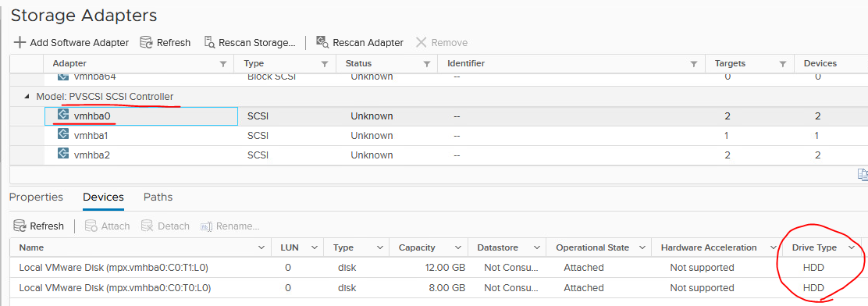Image resolution: width=868 pixels, height=306 pixels.
Task: Open the Adapter column filter
Action: (x=223, y=64)
